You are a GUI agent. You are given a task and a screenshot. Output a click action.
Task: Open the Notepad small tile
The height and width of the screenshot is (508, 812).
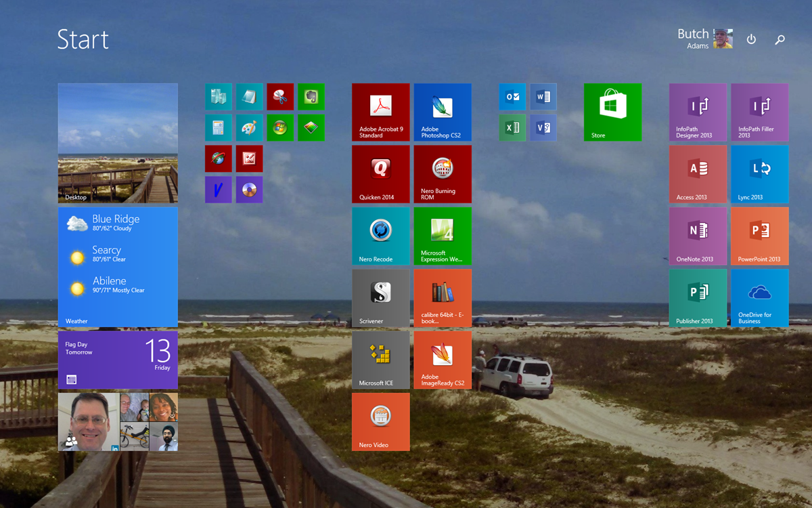click(250, 97)
